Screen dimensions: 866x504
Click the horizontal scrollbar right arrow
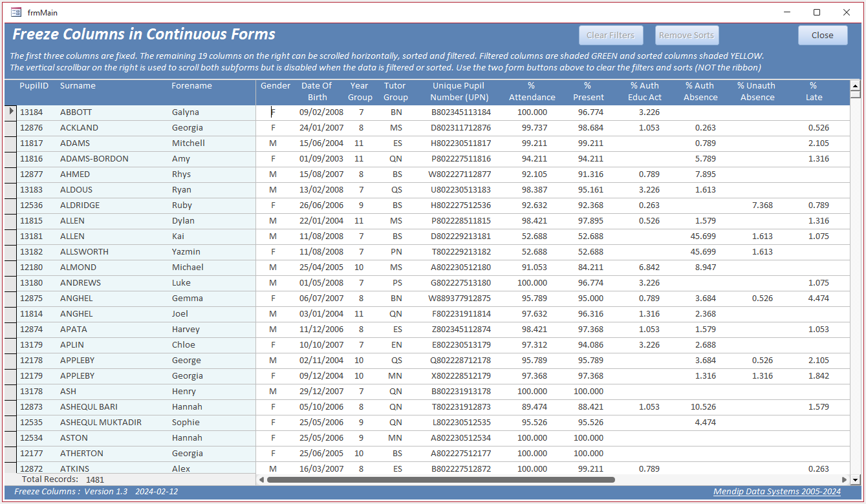pos(844,479)
